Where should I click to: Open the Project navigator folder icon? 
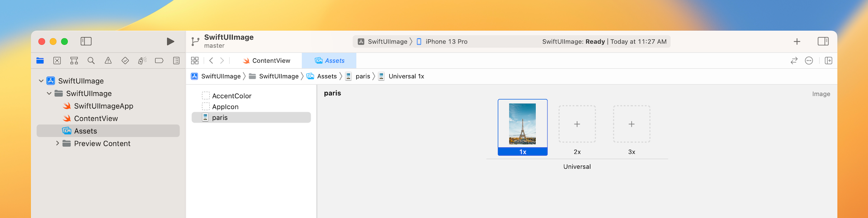tap(40, 61)
